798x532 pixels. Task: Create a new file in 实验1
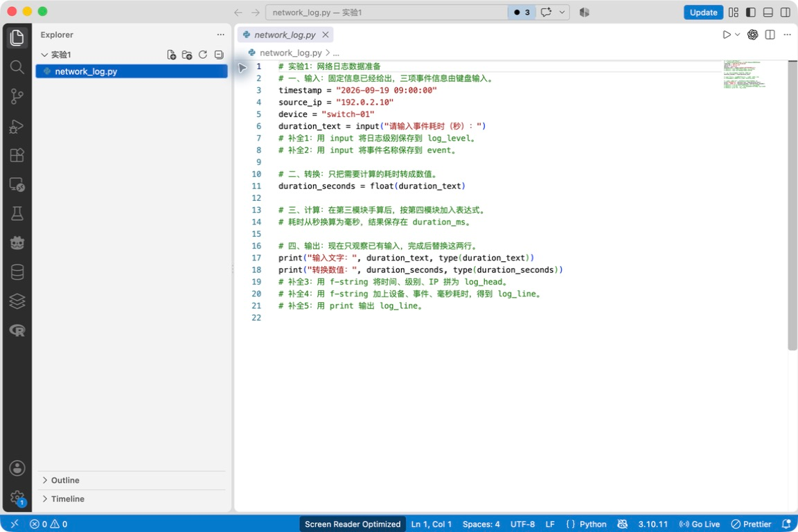(172, 55)
